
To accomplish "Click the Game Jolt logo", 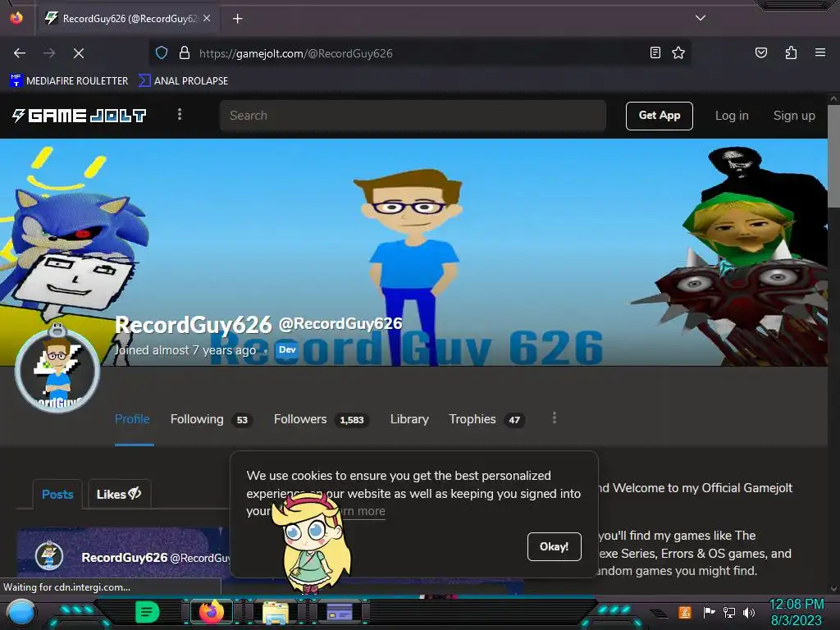I will 80,116.
